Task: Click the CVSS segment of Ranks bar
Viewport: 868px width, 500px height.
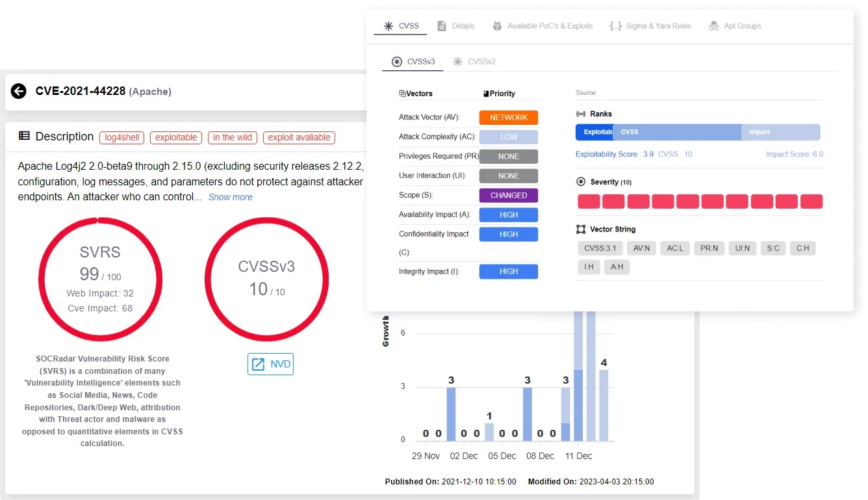Action: [x=678, y=132]
